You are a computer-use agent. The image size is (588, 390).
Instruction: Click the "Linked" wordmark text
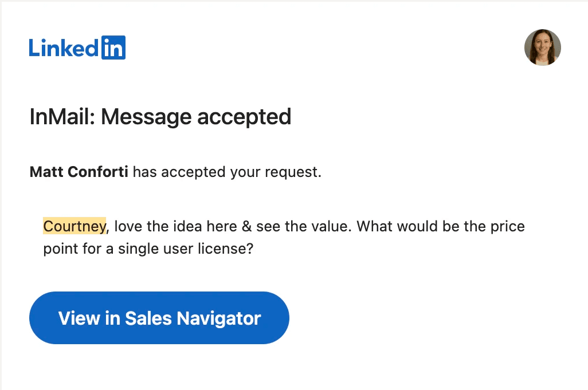pos(64,48)
